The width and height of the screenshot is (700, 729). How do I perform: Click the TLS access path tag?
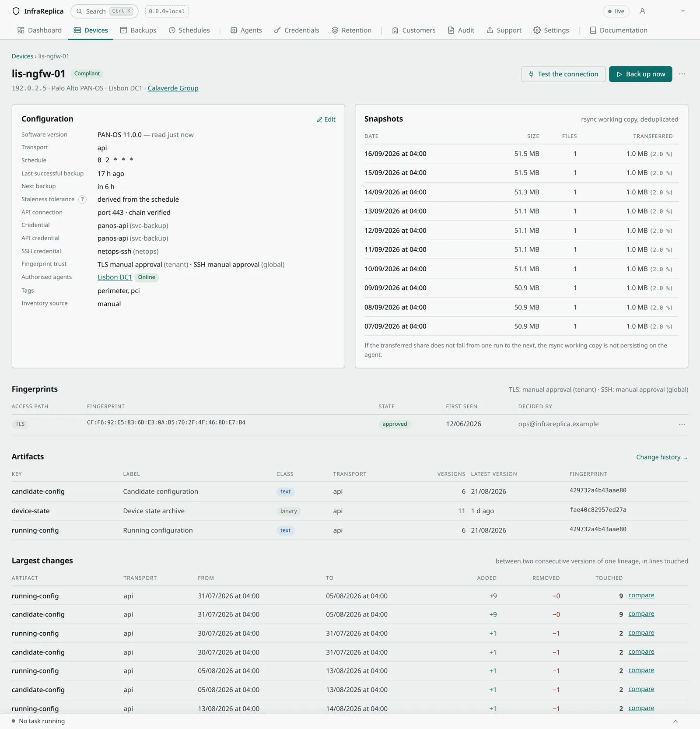pos(20,424)
